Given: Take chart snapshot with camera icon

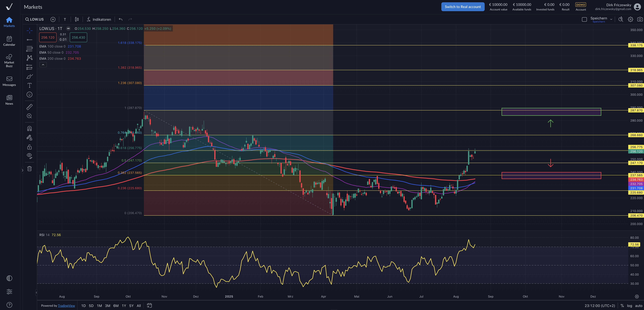Looking at the screenshot, I should [640, 19].
